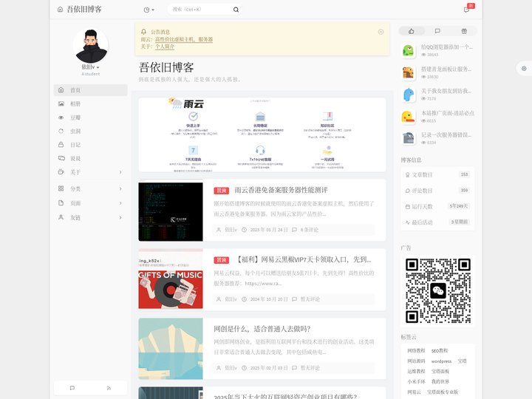Click the magnifier search icon
The image size is (532, 399).
tap(236, 10)
